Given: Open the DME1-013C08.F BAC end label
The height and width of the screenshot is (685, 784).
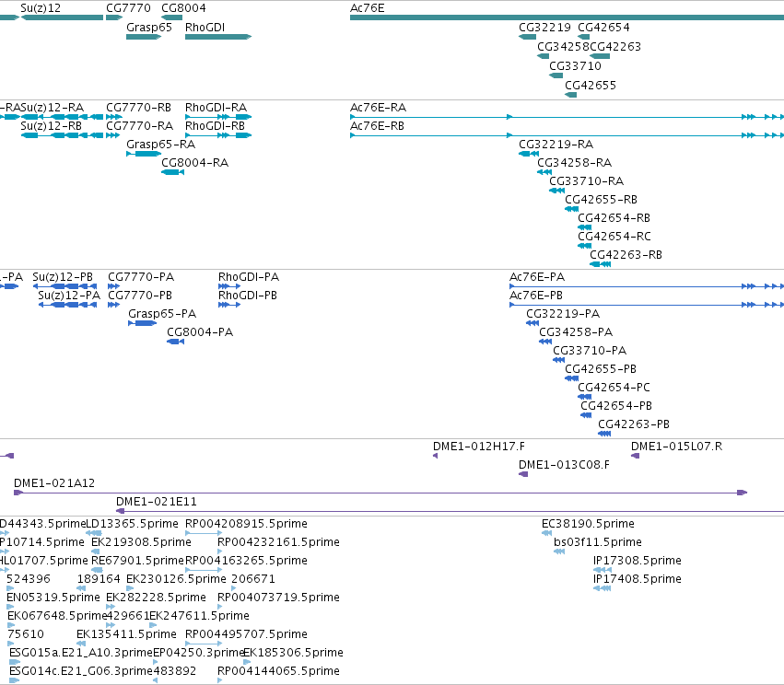Looking at the screenshot, I should [564, 465].
